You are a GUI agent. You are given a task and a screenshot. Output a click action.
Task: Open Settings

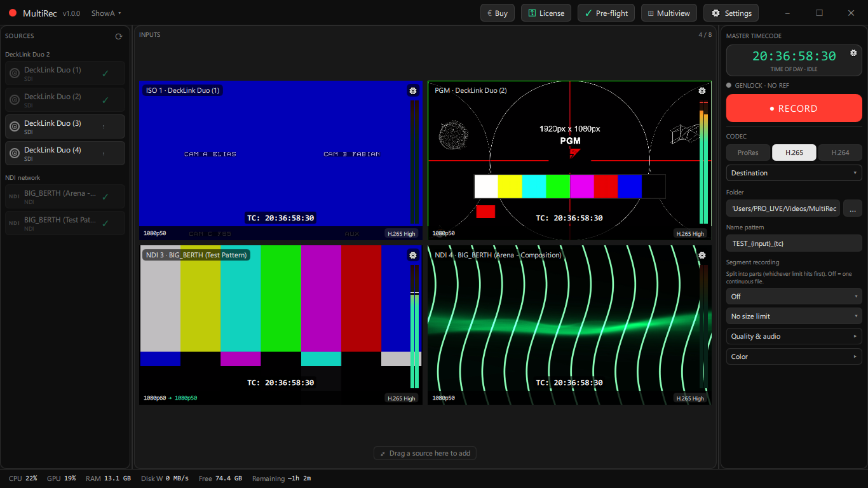[x=731, y=13]
